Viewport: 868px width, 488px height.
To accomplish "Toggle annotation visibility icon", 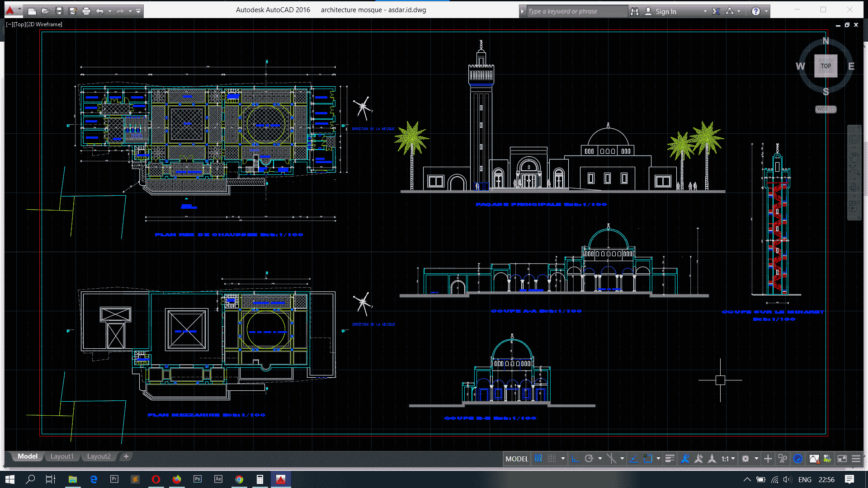I will 685,459.
